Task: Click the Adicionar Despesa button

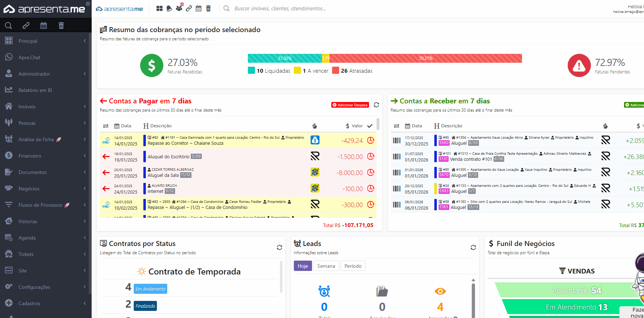Action: coord(350,105)
